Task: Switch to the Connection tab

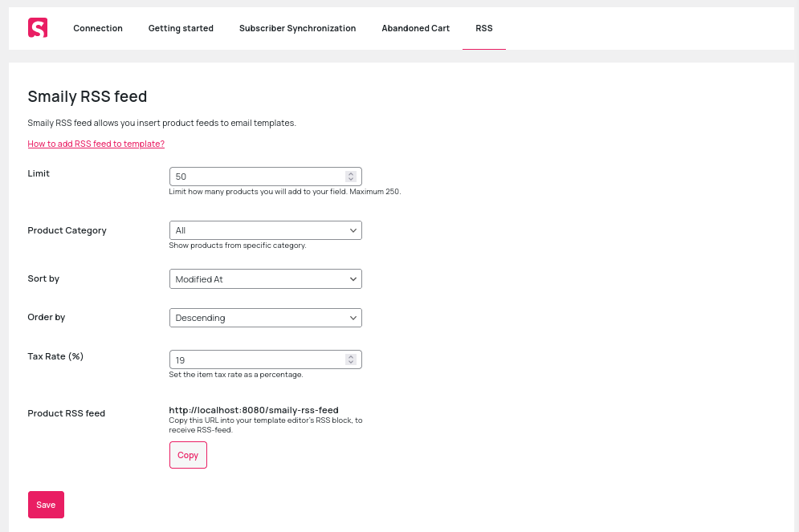Action: coord(98,28)
